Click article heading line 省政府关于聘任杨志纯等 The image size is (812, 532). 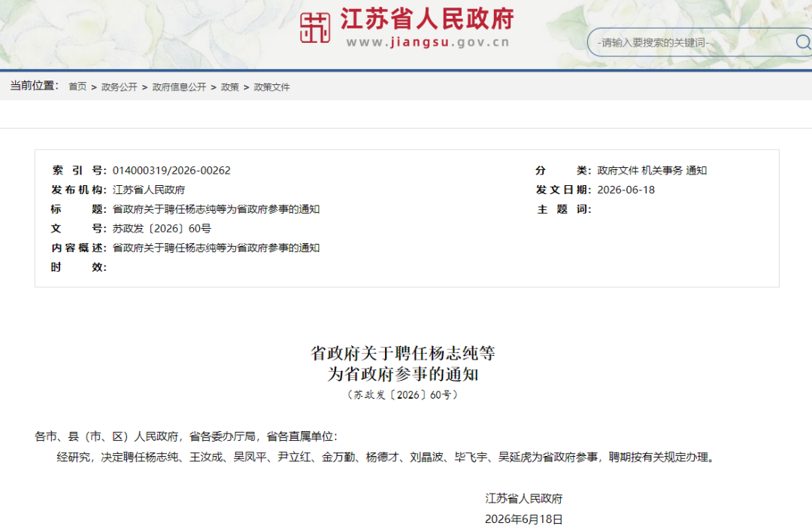click(403, 353)
